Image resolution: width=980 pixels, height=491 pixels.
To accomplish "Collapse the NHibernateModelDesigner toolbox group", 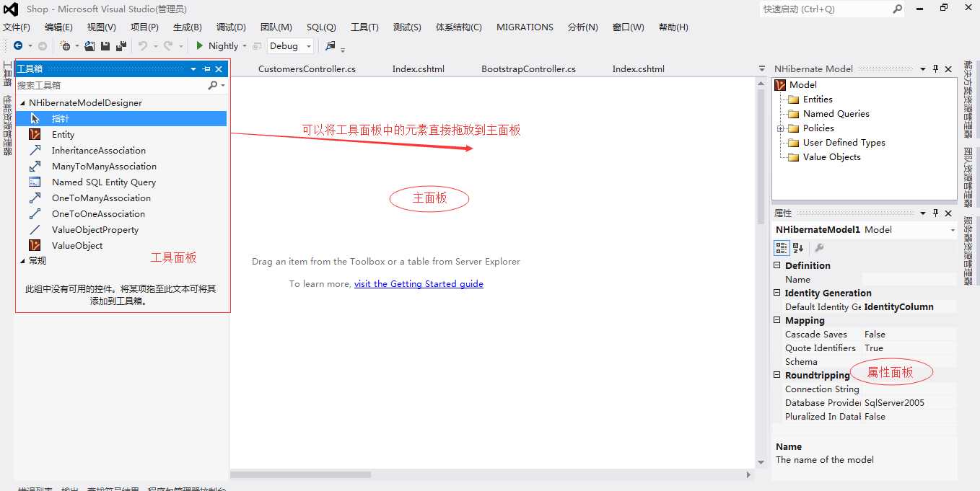I will click(22, 103).
